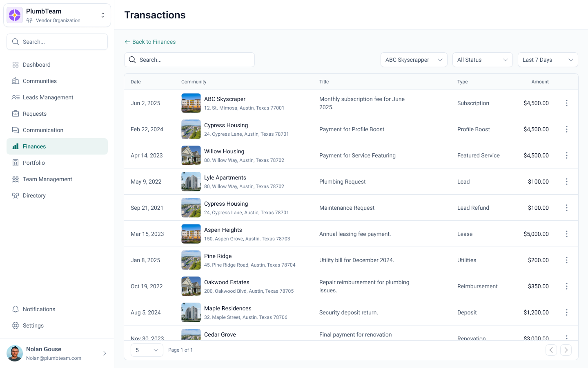Change the Last 7 Days date range

click(x=548, y=60)
